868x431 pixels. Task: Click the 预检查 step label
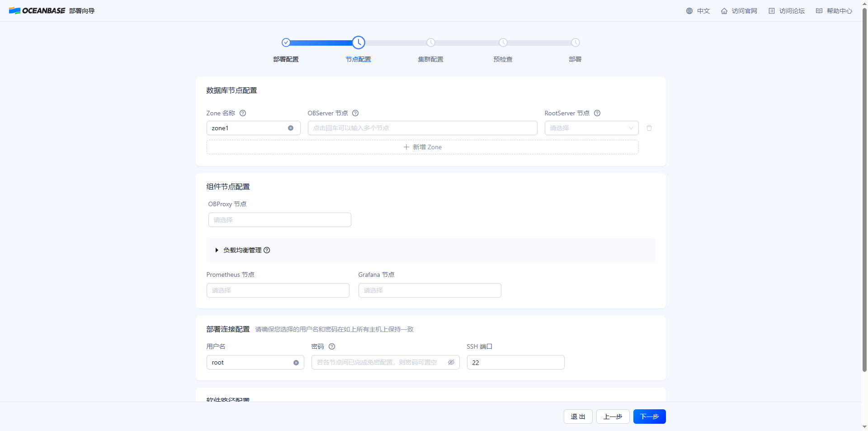503,59
